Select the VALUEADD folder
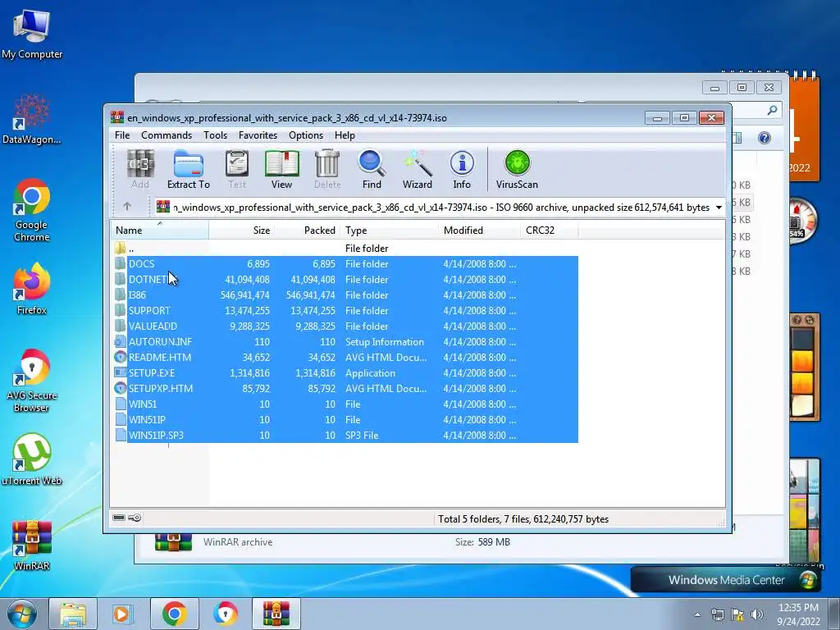Image resolution: width=840 pixels, height=630 pixels. click(345, 326)
